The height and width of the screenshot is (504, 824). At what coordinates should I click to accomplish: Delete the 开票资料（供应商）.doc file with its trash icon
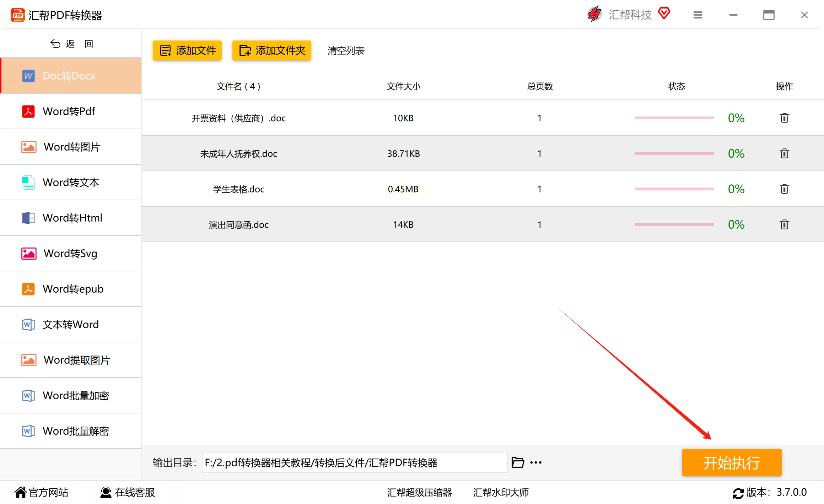(x=784, y=118)
